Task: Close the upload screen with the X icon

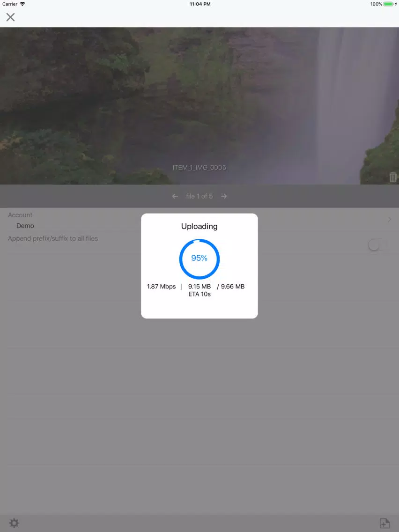Action: (x=10, y=17)
